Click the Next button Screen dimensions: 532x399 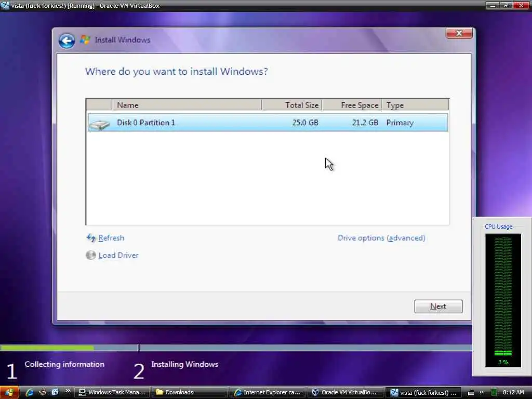point(438,307)
